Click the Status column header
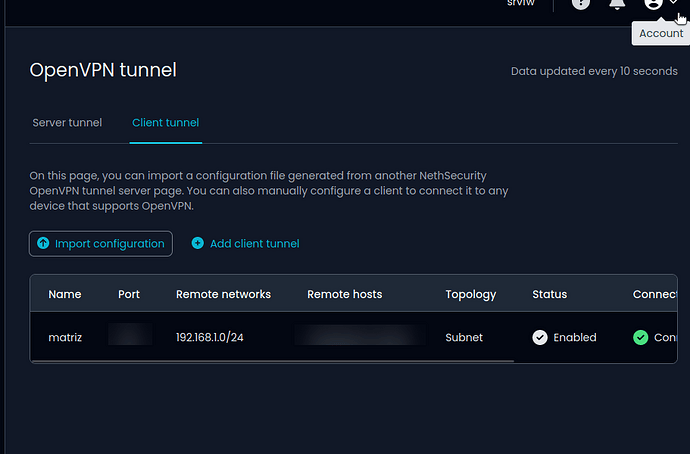The height and width of the screenshot is (454, 690). coord(550,294)
